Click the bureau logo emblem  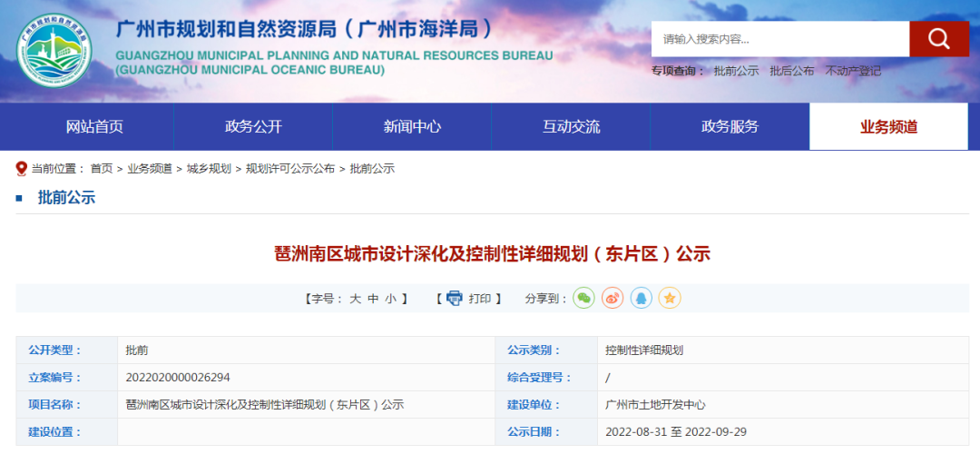click(x=54, y=50)
